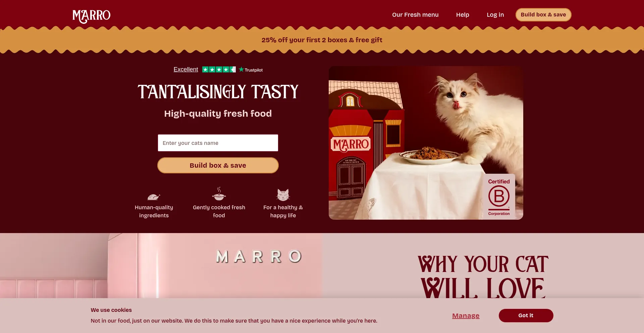Accept cookies with Got it

coord(526,316)
